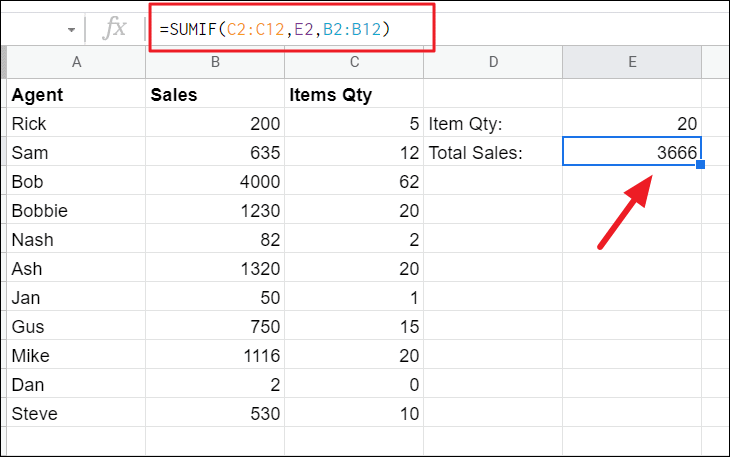Click the cell containing Bob
Image resolution: width=730 pixels, height=457 pixels.
pyautogui.click(x=76, y=182)
